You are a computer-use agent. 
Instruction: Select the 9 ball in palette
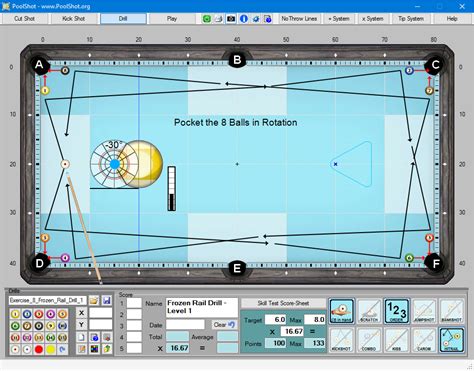tap(51, 326)
